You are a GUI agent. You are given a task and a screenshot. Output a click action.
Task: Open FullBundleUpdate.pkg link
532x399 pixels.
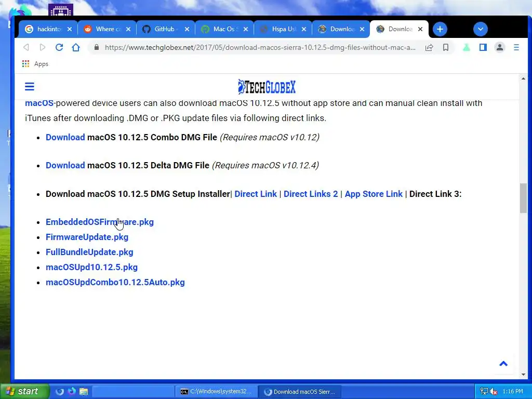tap(89, 252)
